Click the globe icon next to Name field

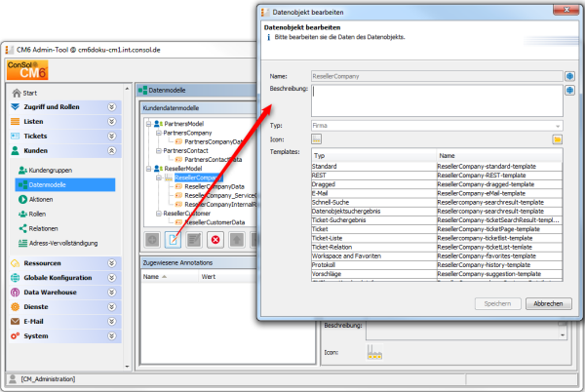coord(569,76)
